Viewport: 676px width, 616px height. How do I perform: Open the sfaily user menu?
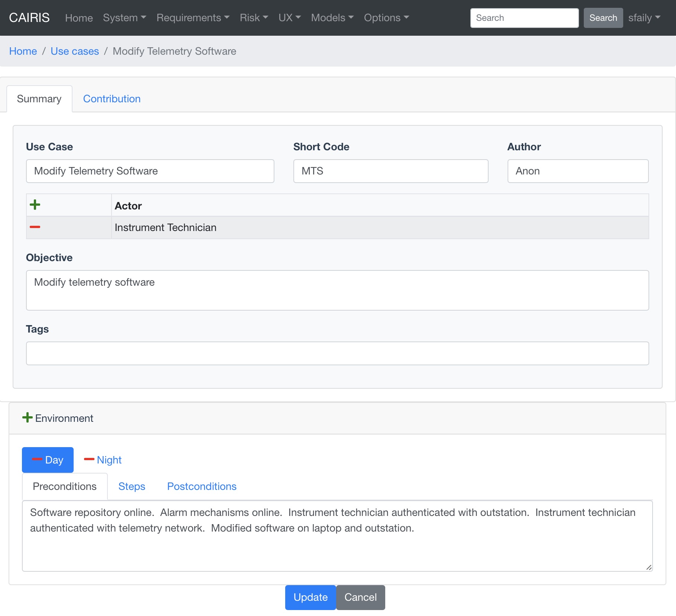tap(644, 18)
